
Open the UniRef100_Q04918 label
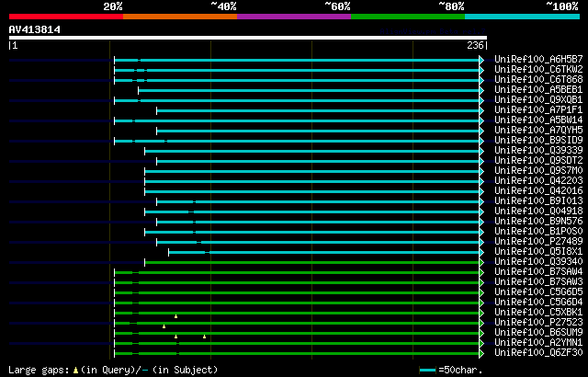(x=538, y=211)
